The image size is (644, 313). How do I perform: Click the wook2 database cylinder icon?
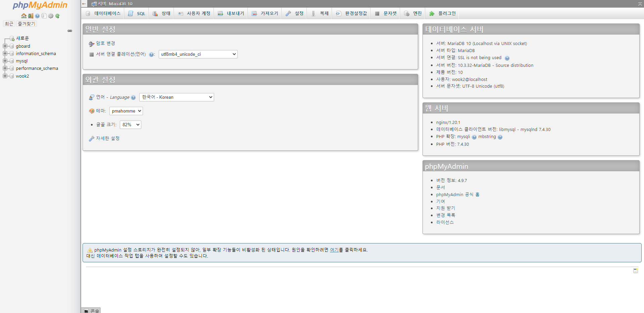click(x=12, y=76)
